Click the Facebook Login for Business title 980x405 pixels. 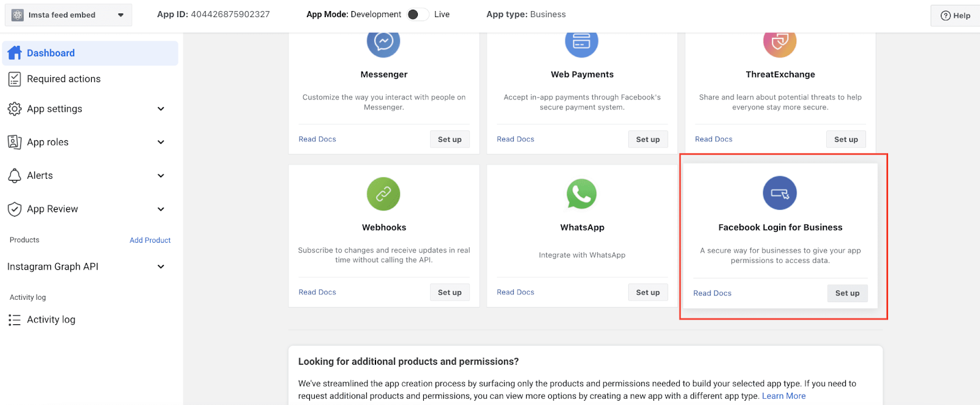(x=780, y=228)
